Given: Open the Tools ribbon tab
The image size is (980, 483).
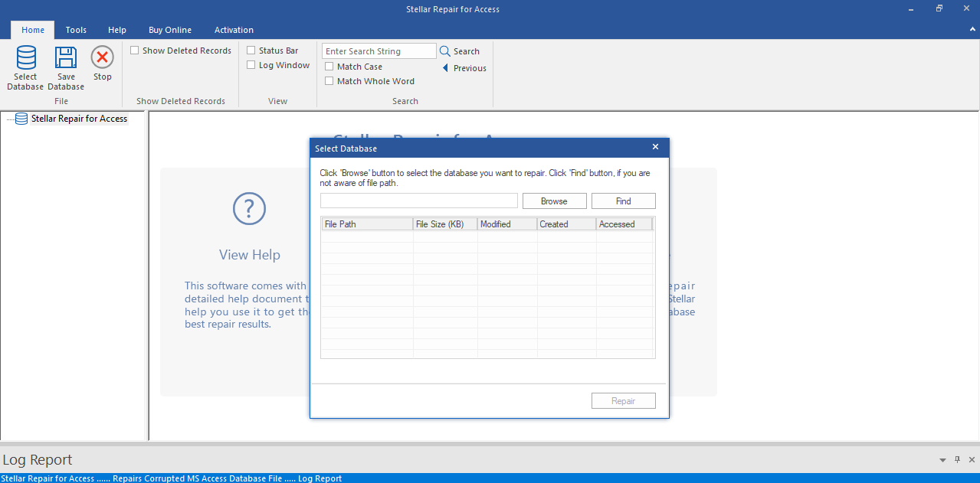Looking at the screenshot, I should (x=76, y=30).
